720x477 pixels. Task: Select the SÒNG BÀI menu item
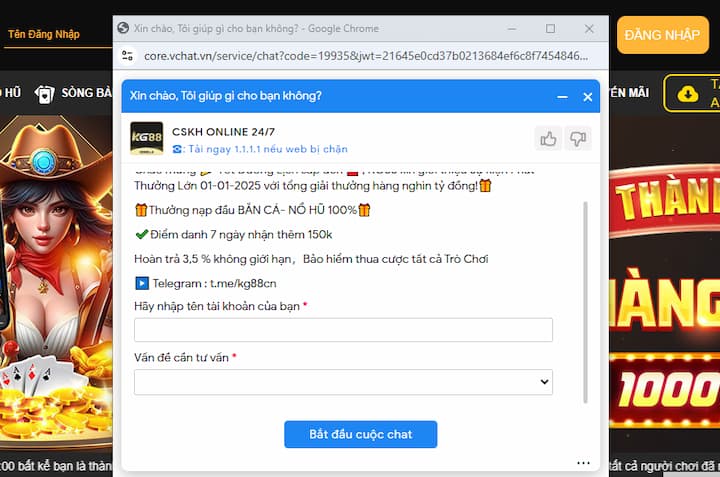[86, 93]
